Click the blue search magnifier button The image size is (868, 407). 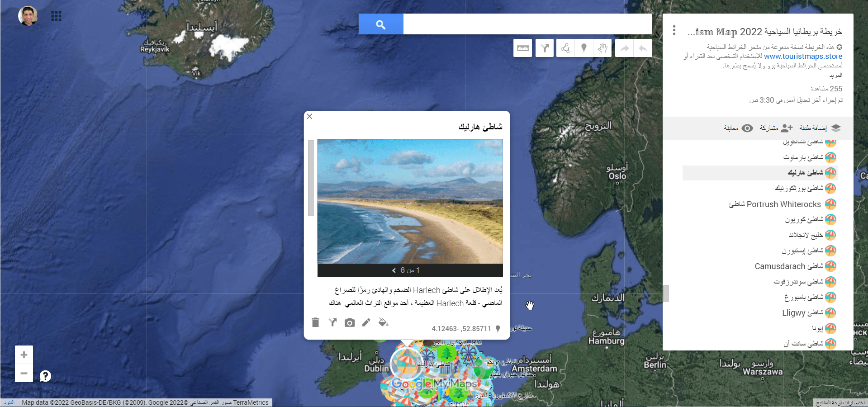point(380,24)
